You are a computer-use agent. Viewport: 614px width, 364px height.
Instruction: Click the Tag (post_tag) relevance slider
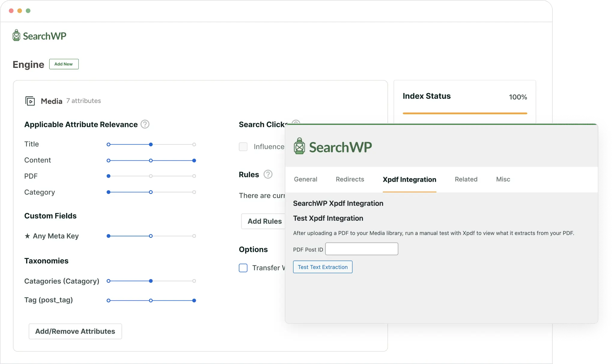click(150, 300)
